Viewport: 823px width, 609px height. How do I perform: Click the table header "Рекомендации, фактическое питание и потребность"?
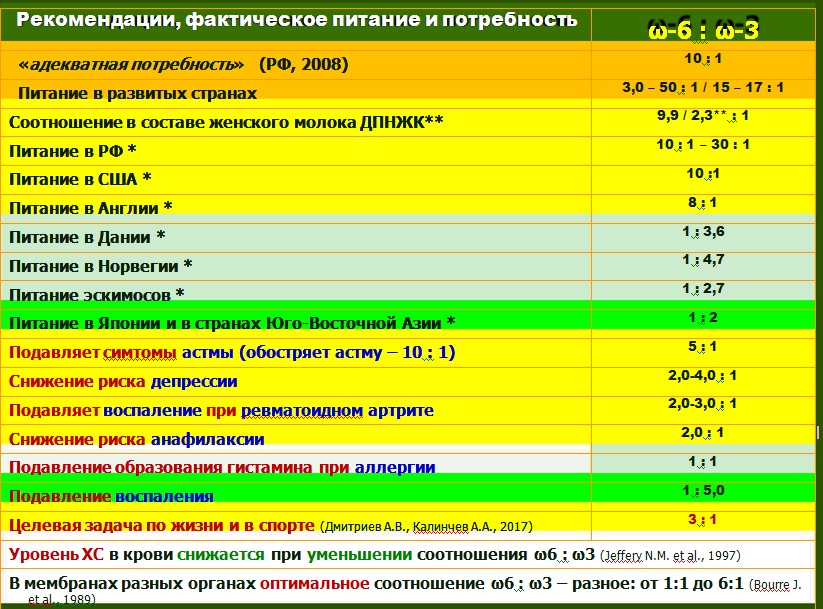297,20
